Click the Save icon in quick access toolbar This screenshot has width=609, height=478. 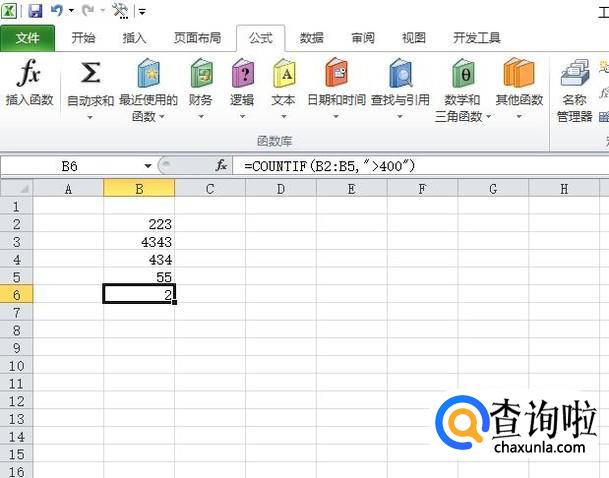[x=35, y=11]
